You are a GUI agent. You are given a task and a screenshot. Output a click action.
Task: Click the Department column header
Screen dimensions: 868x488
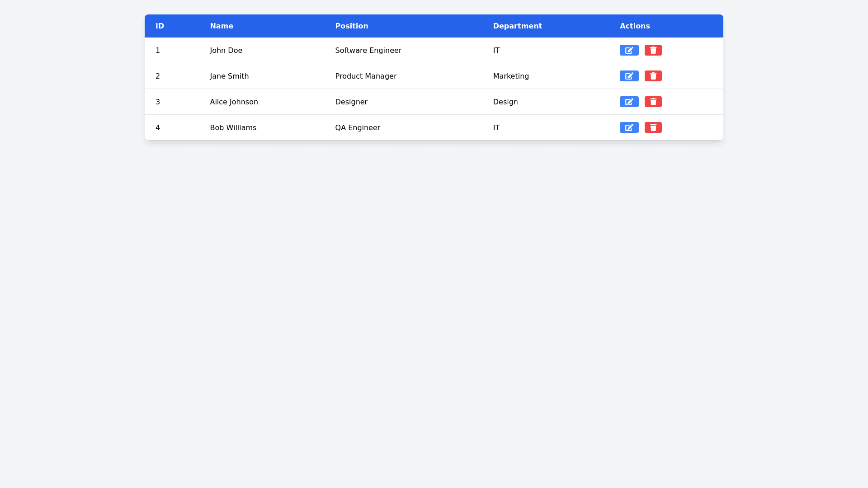pos(517,26)
